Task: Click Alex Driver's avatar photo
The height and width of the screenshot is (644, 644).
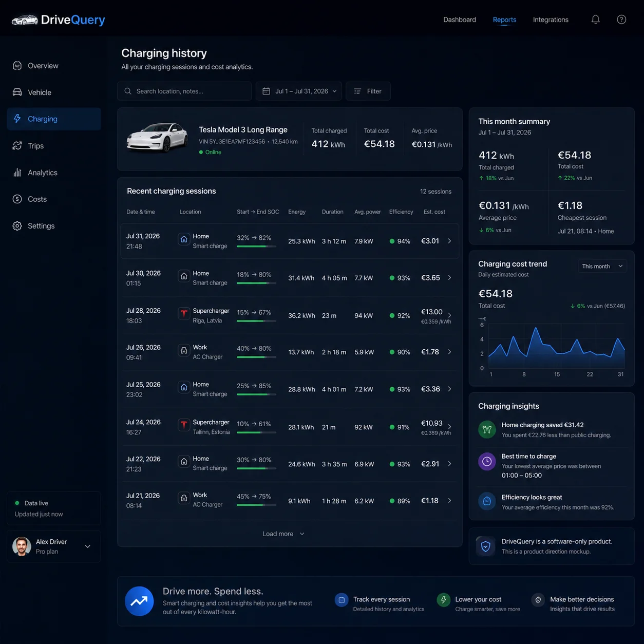Action: (x=22, y=546)
